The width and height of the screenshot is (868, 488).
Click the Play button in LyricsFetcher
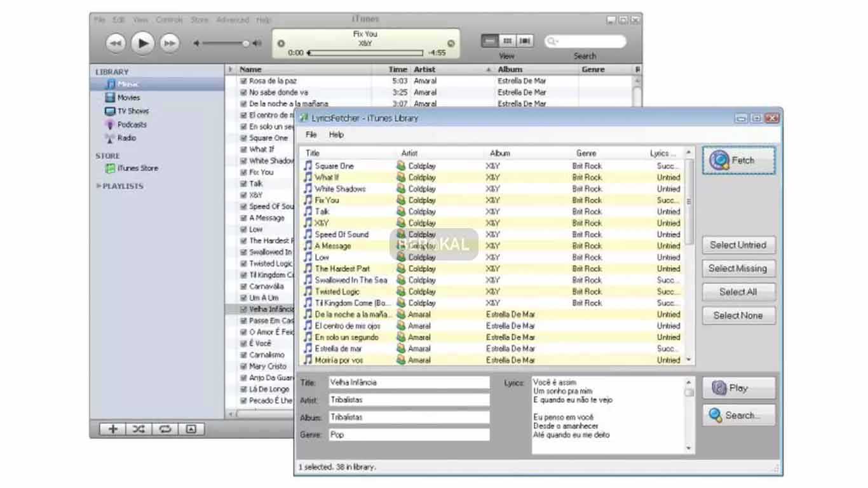[x=739, y=388]
